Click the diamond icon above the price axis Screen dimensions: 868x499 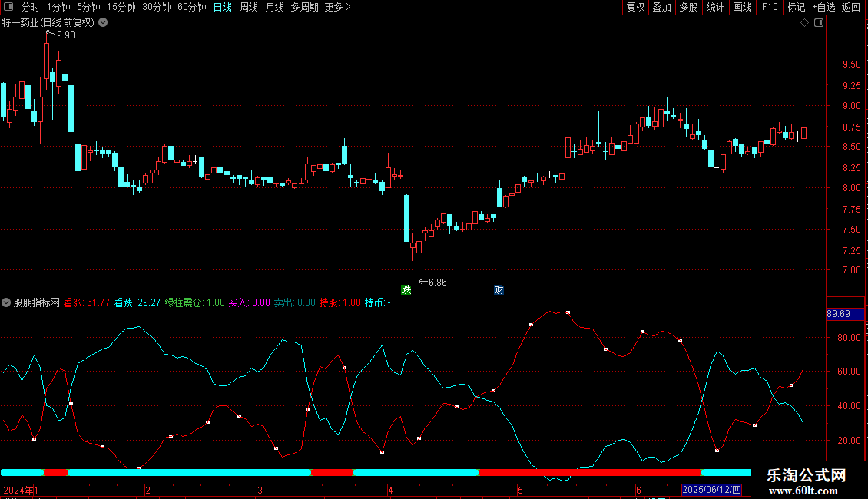[805, 23]
